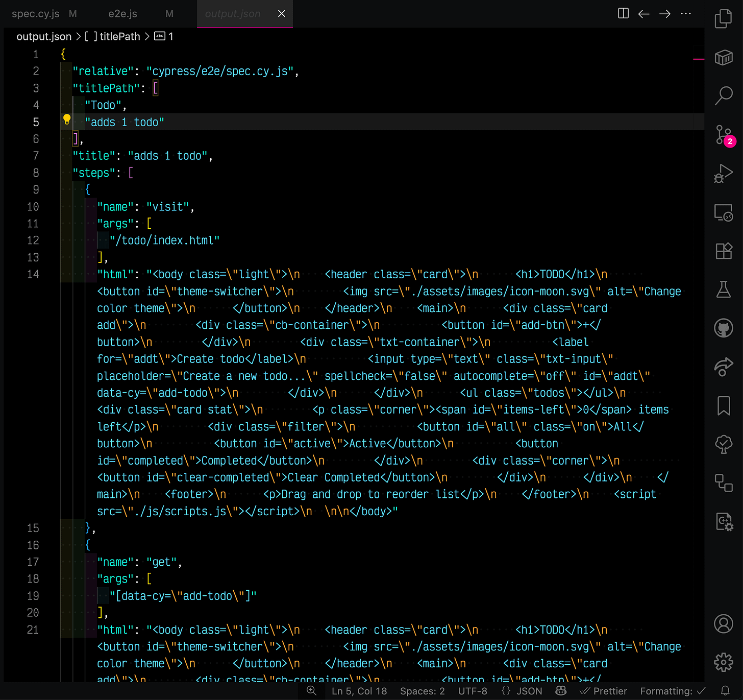Open the editor More Actions menu

(x=686, y=14)
